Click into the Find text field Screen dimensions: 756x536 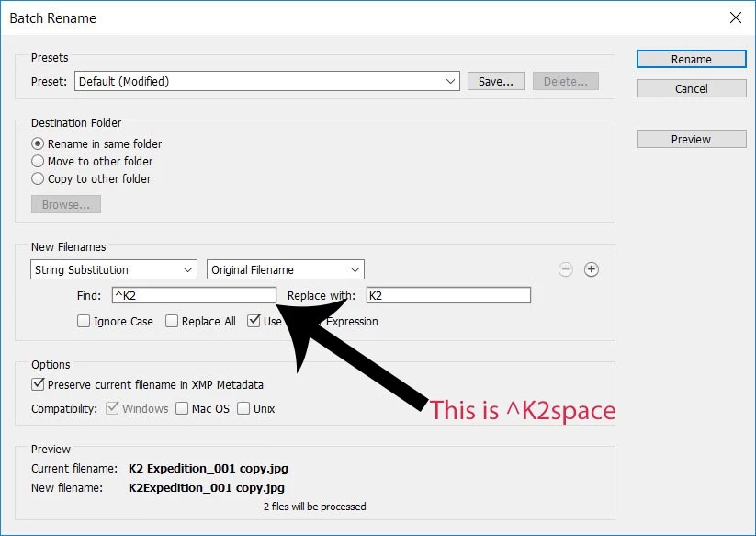(x=195, y=295)
